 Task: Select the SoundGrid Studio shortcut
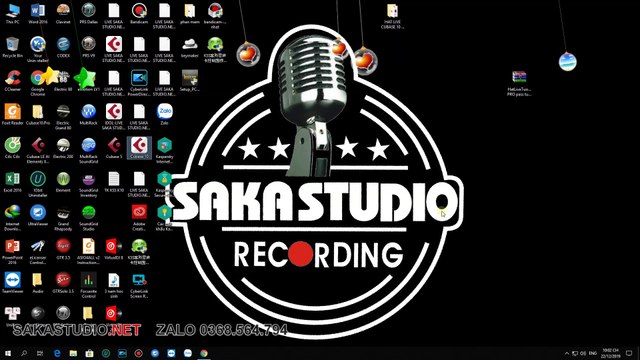[x=89, y=218]
